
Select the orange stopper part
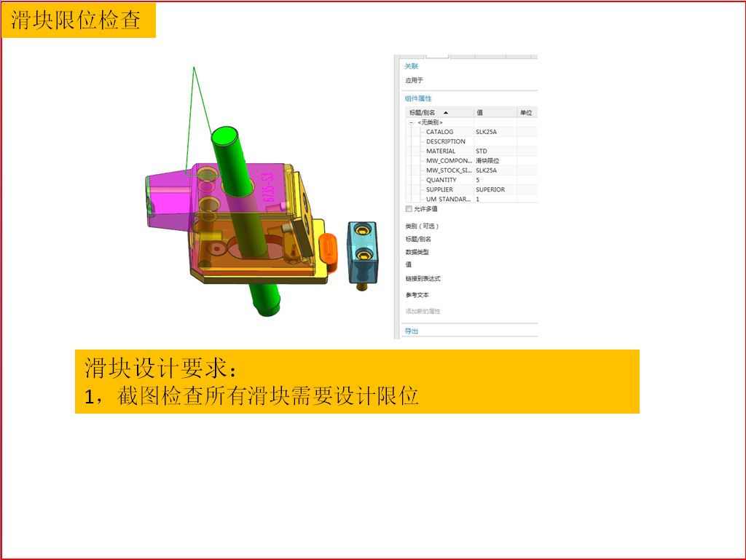click(x=328, y=251)
